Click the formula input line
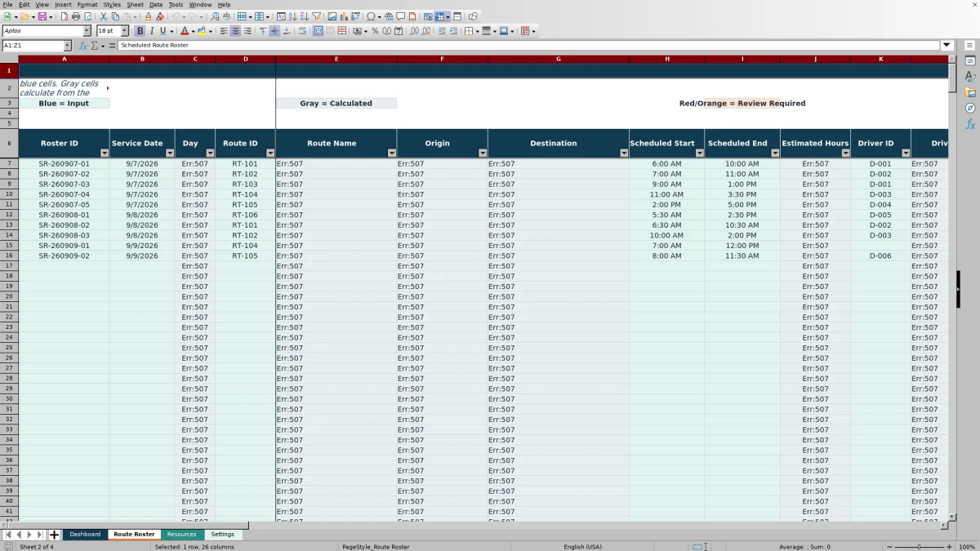 click(x=529, y=46)
